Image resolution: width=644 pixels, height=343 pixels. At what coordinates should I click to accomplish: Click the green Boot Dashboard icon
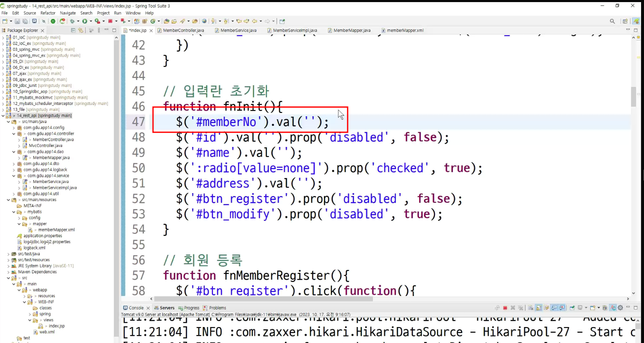(x=53, y=21)
